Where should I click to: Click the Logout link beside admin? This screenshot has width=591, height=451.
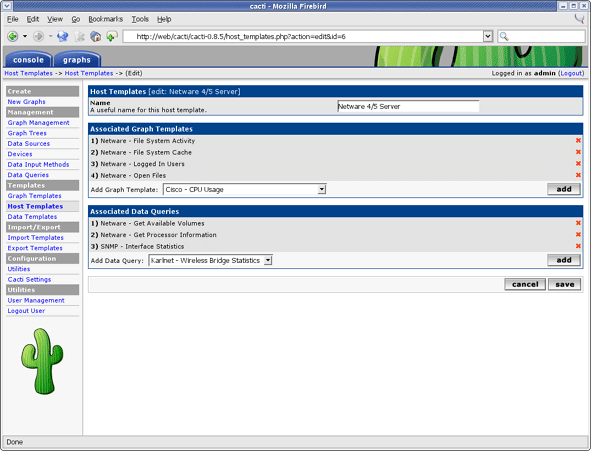571,73
